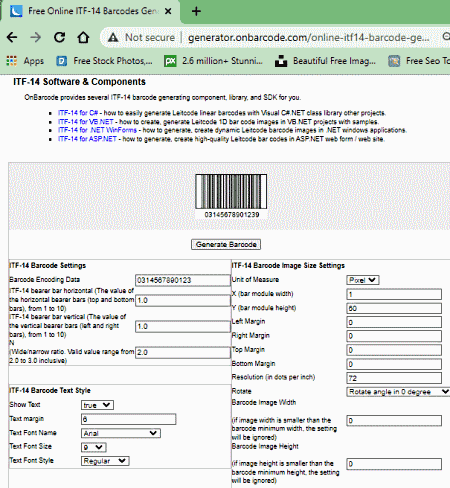This screenshot has height=488, width=450.
Task: Focus the Barcode Image Width field
Action: (x=394, y=421)
